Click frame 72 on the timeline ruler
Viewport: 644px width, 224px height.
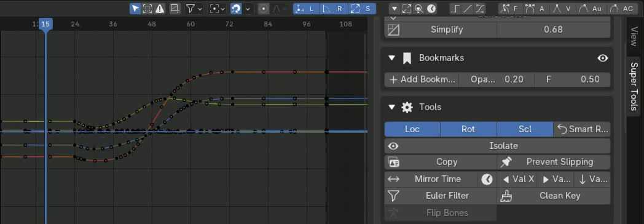click(229, 24)
